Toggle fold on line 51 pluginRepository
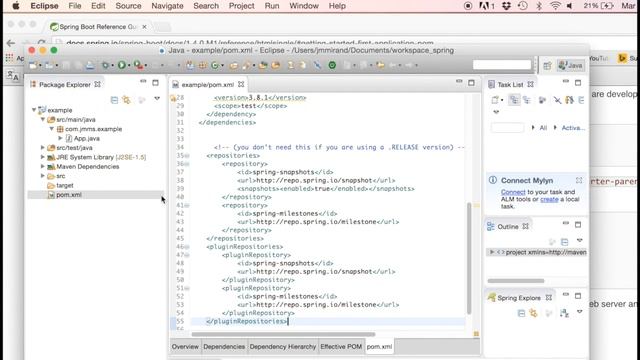The width and height of the screenshot is (640, 360). coord(187,288)
